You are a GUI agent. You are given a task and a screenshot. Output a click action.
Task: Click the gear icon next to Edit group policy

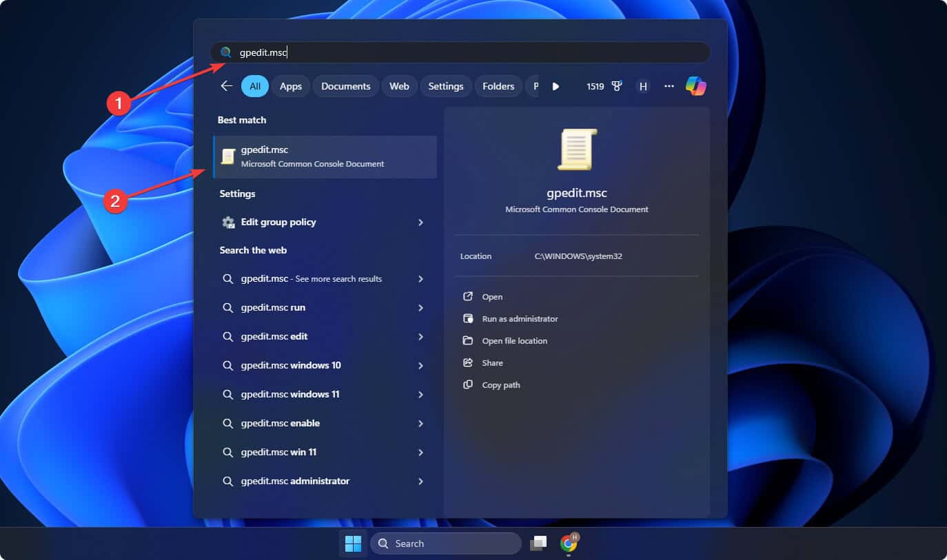pyautogui.click(x=228, y=222)
